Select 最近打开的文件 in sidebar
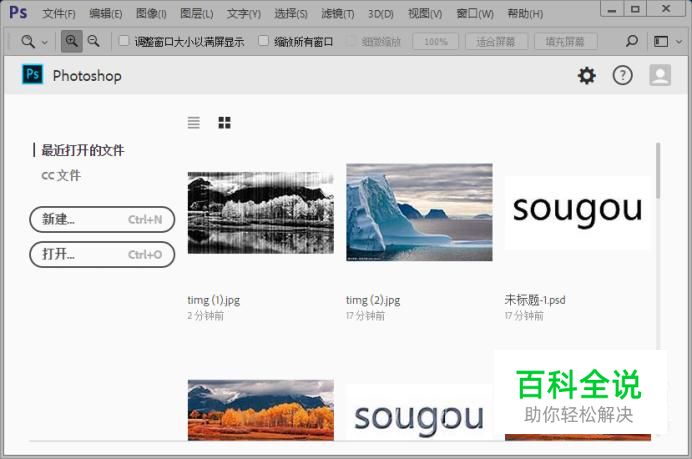Image resolution: width=692 pixels, height=459 pixels. click(x=83, y=150)
